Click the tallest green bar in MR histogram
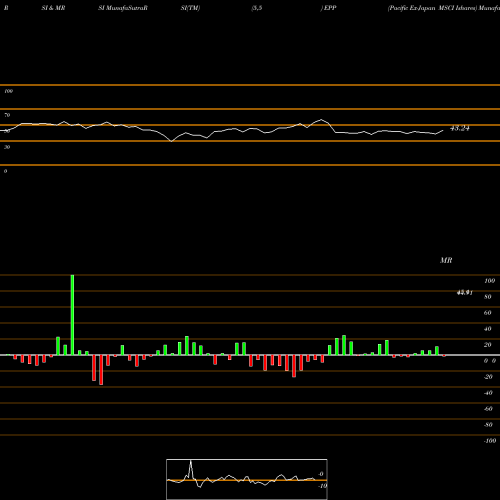 (x=72, y=315)
